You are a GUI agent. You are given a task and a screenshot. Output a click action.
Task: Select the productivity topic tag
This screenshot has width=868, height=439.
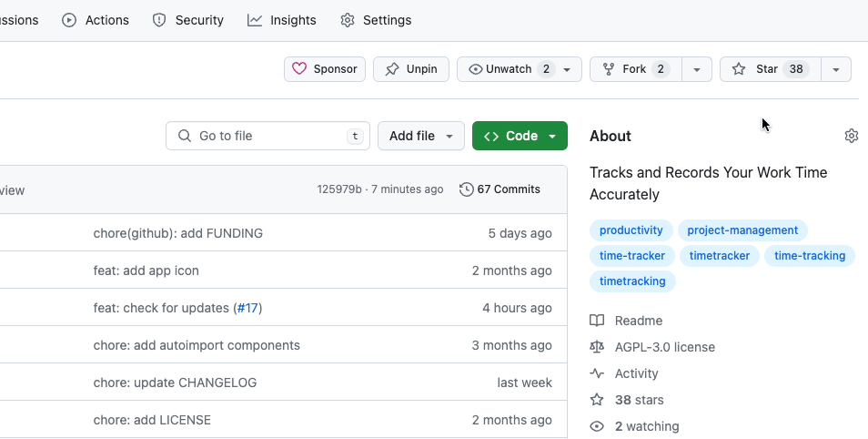(631, 230)
